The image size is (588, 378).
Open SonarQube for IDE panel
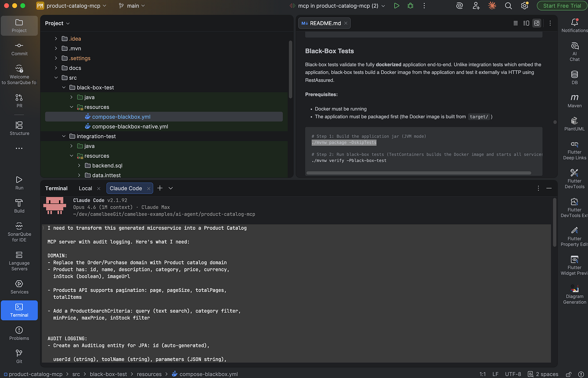[x=19, y=232]
